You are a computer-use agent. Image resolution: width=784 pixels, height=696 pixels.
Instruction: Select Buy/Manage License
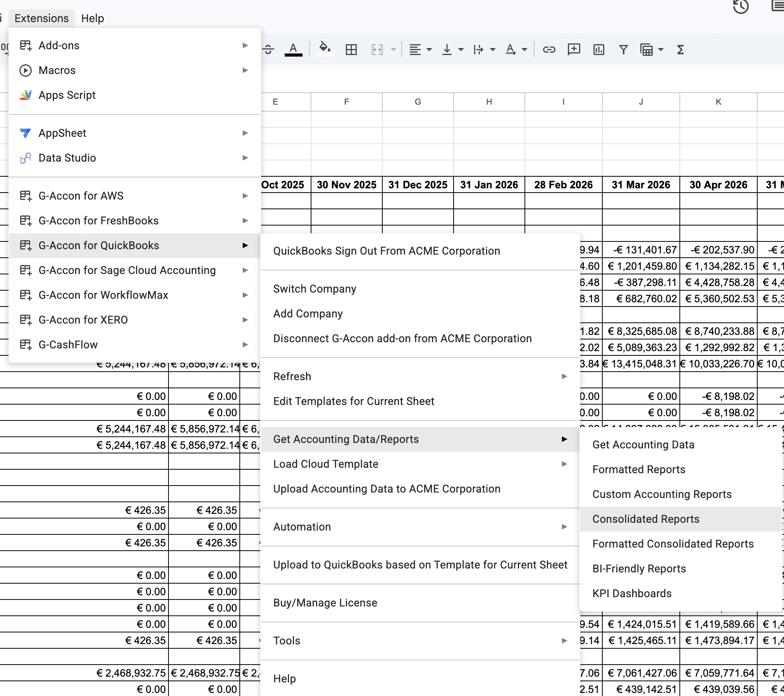pyautogui.click(x=420, y=603)
